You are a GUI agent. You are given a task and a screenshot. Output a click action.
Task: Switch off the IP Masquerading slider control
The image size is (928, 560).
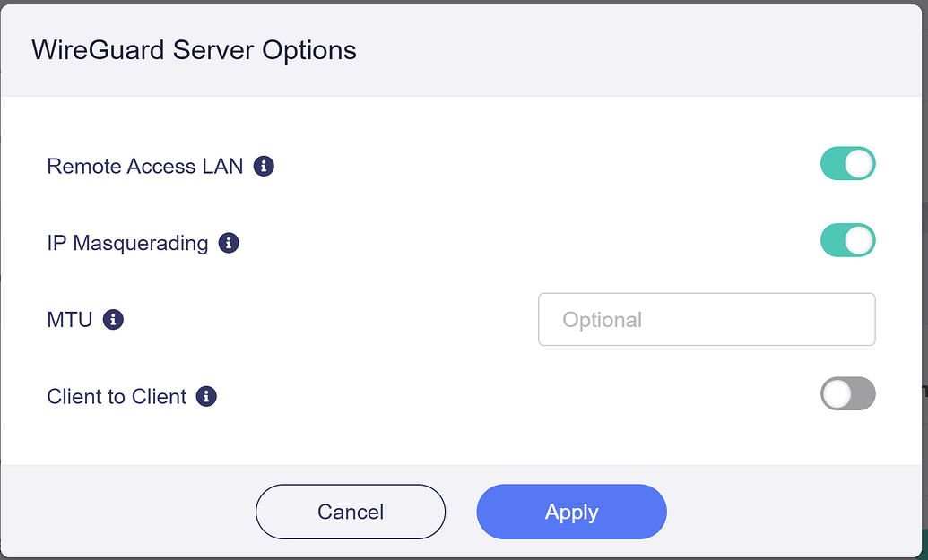click(846, 240)
